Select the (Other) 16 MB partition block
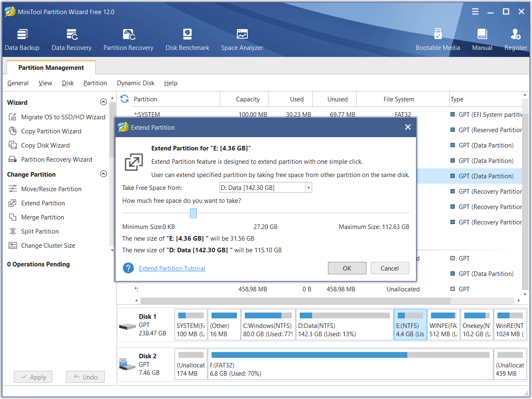 224,325
